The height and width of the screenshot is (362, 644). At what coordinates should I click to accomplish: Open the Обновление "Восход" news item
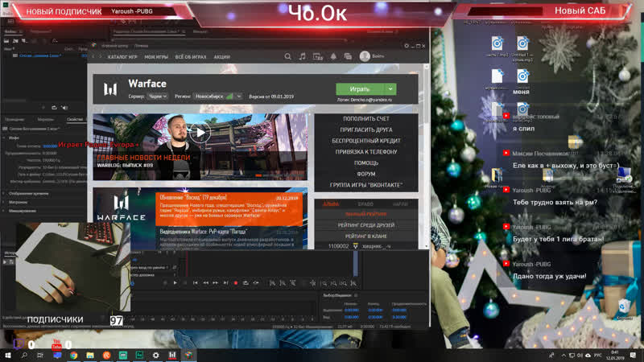pyautogui.click(x=229, y=208)
